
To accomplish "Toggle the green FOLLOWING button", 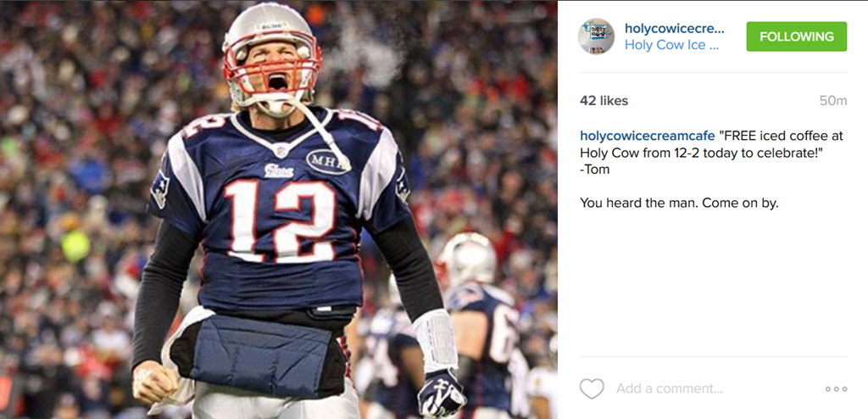I will click(x=797, y=36).
